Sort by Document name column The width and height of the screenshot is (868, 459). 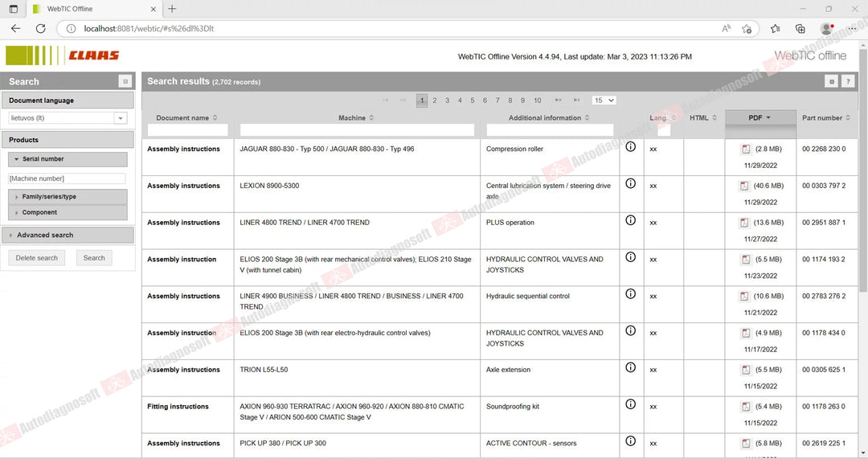pos(187,117)
